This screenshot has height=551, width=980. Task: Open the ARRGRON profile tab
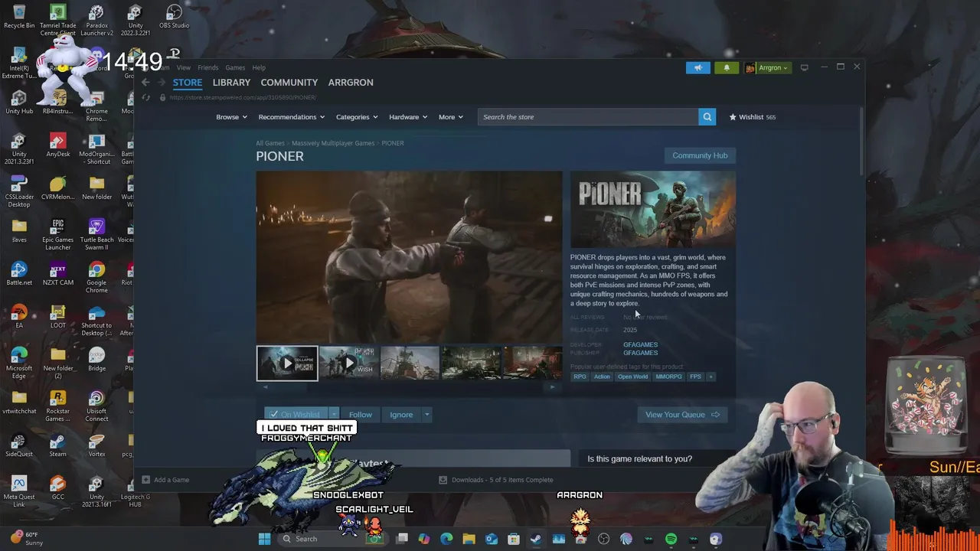(x=351, y=83)
